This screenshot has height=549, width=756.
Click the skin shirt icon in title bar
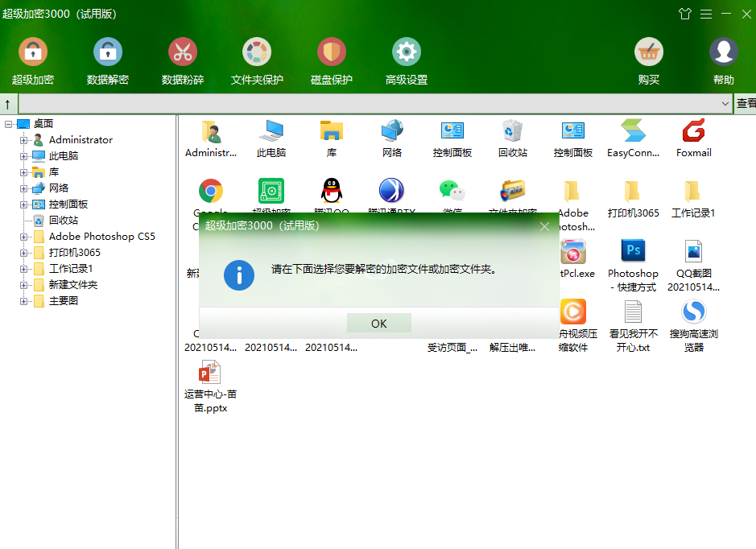click(x=685, y=14)
